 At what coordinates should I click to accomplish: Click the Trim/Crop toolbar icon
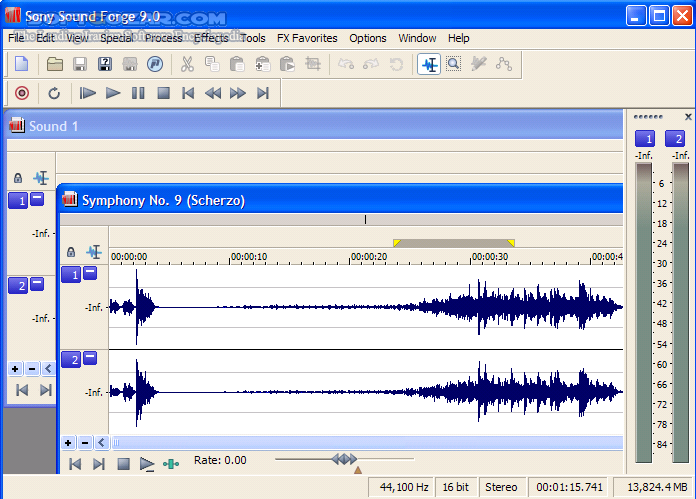[313, 64]
